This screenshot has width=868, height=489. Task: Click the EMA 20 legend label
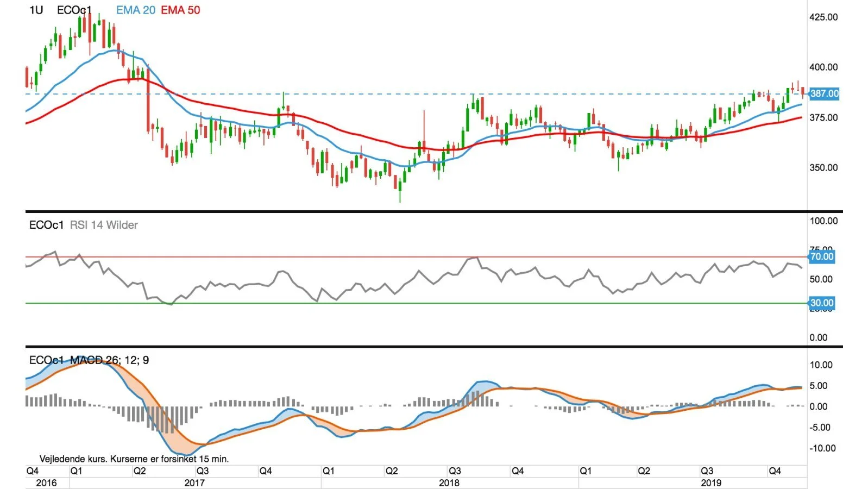(136, 10)
